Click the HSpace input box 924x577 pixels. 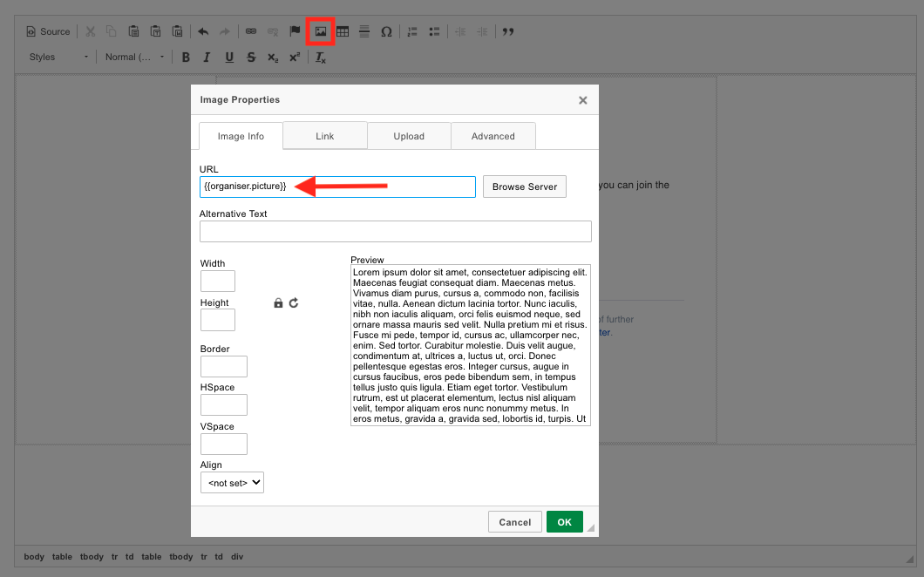pyautogui.click(x=224, y=405)
